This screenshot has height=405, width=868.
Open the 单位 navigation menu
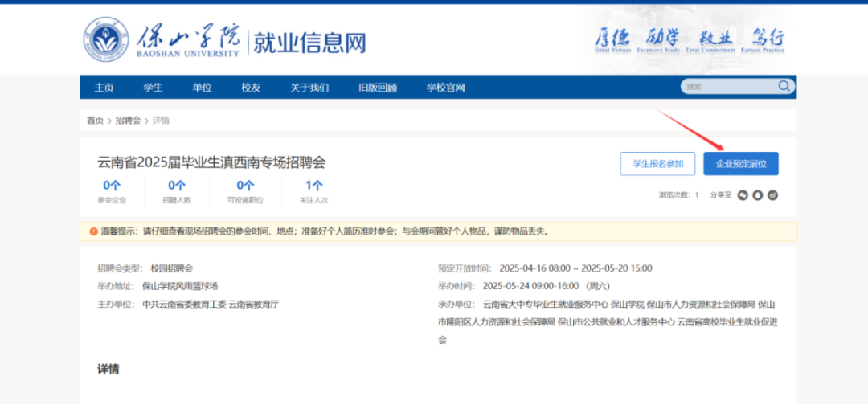click(x=202, y=88)
